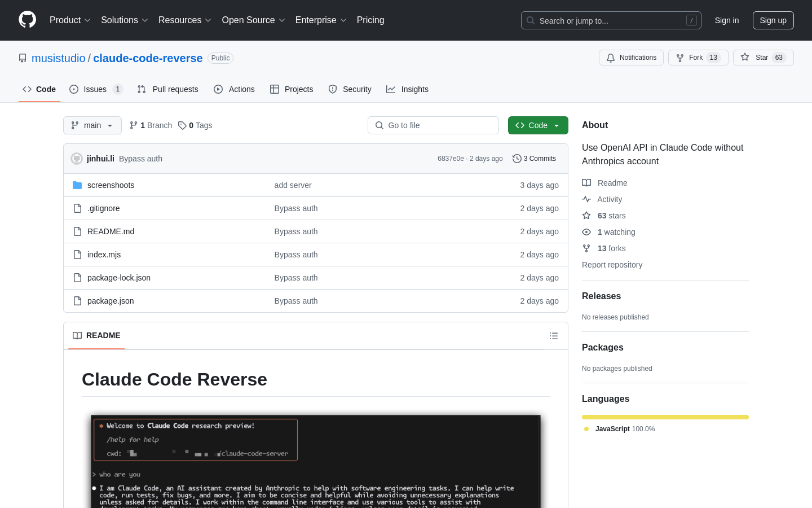The image size is (812, 508).
Task: Open the 3 Commits link
Action: (534, 159)
